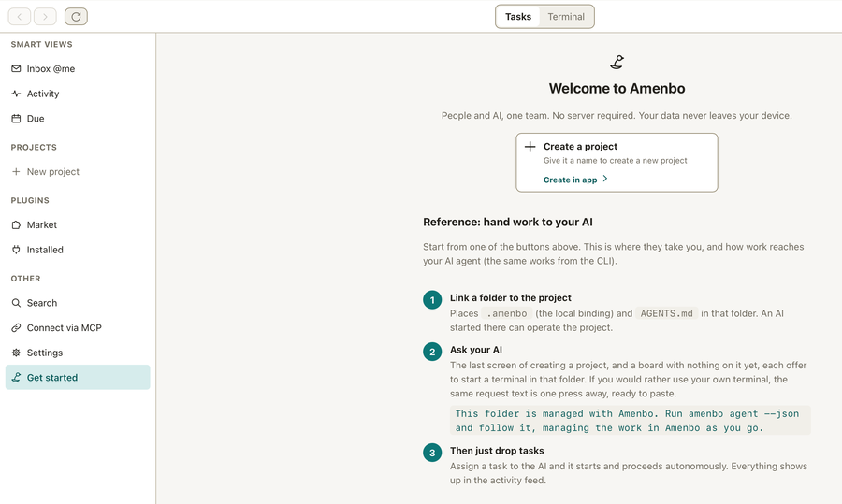Click the Connect via MCP link icon

click(16, 328)
